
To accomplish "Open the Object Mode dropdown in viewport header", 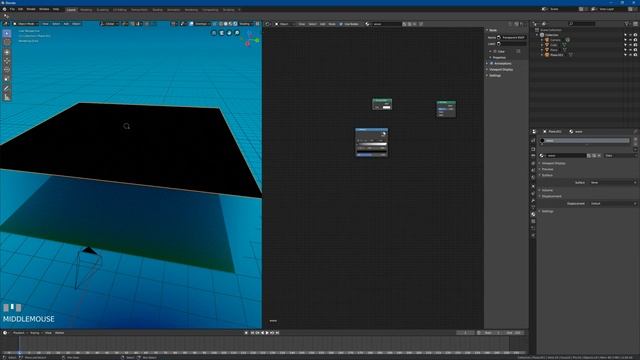I will 25,24.
